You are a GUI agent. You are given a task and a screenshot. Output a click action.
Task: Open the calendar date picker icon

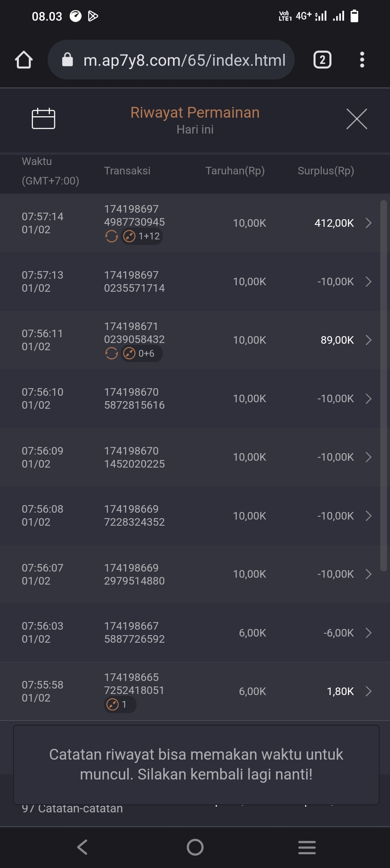[x=43, y=118]
